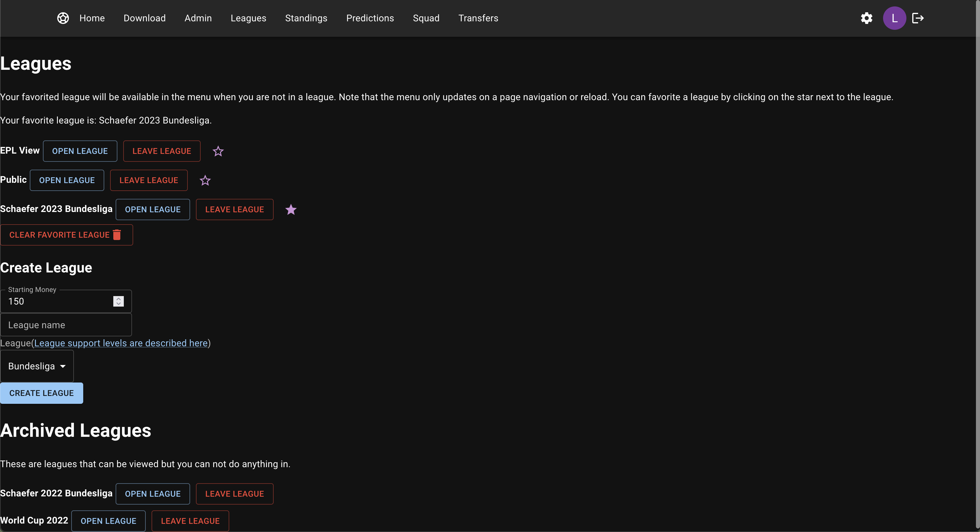980x532 pixels.
Task: Click the favorite star icon for EPL View
Action: [x=218, y=151]
